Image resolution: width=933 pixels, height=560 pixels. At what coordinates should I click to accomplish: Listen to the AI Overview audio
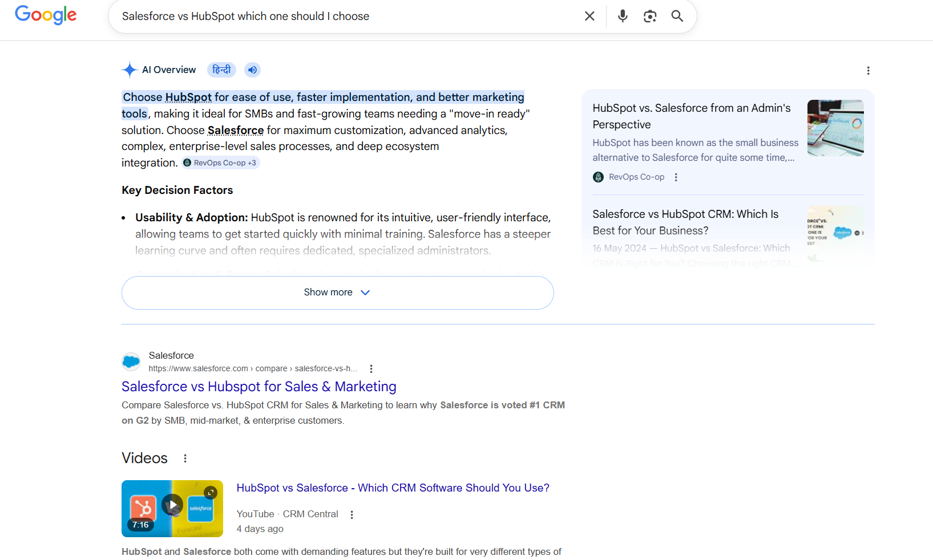coord(252,70)
